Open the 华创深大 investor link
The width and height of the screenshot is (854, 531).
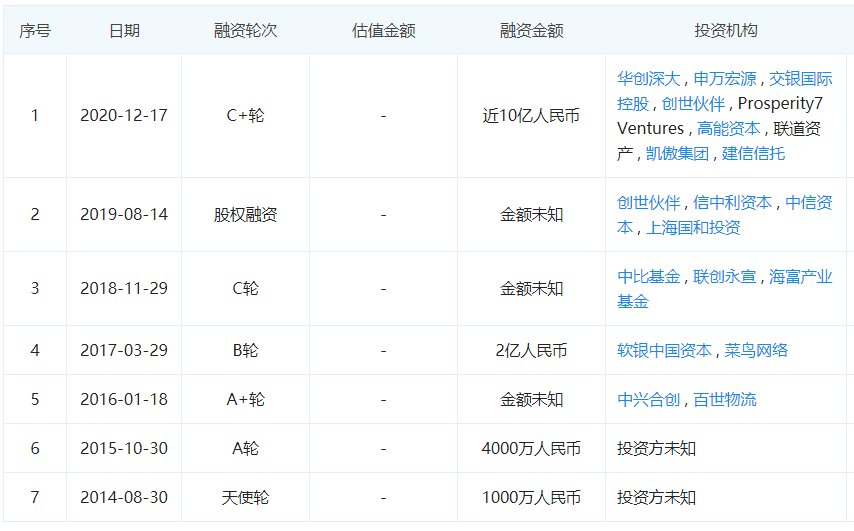pyautogui.click(x=648, y=79)
